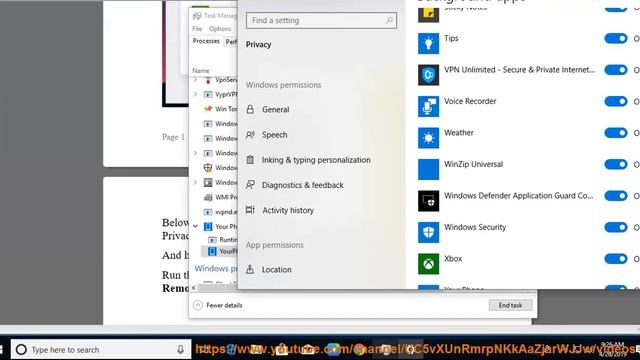Click the Inking & typing clipboard icon

(250, 160)
